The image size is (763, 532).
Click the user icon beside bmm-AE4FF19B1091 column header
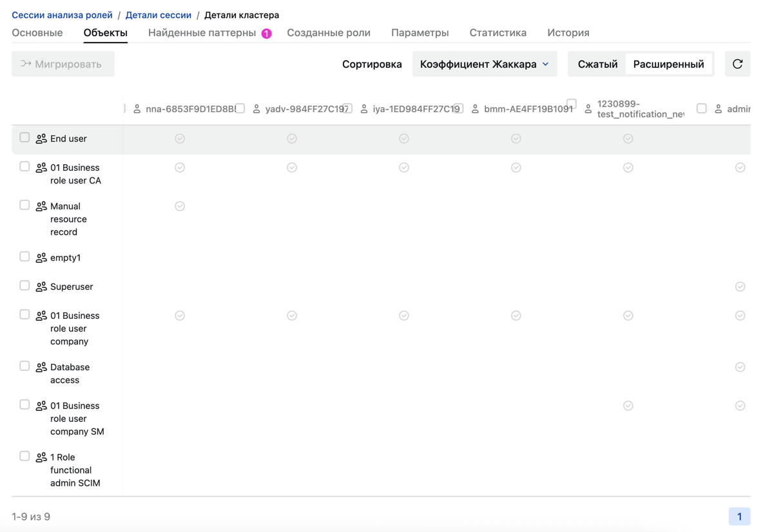click(476, 109)
